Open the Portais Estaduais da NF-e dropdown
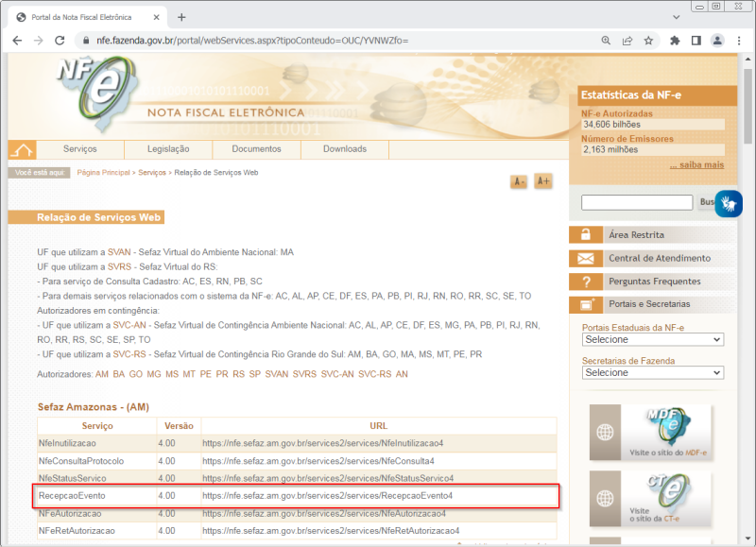 click(655, 339)
